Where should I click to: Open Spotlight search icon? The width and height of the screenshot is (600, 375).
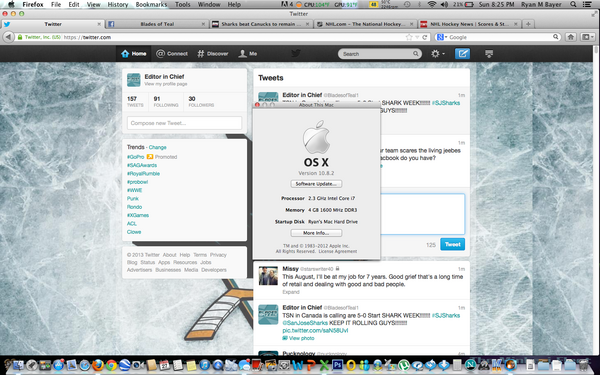573,5
